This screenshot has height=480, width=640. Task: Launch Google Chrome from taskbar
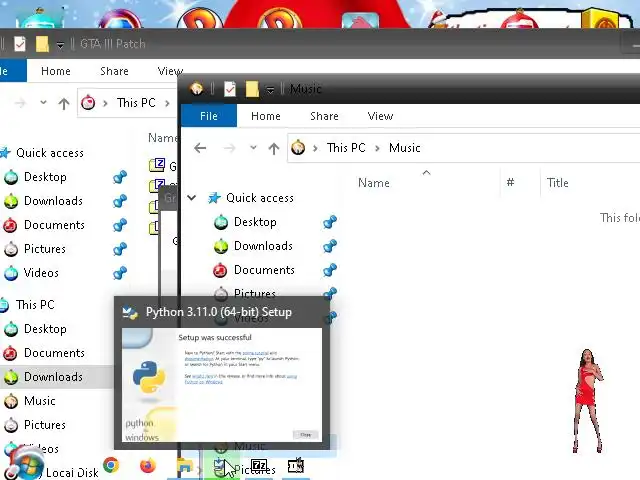[111, 465]
